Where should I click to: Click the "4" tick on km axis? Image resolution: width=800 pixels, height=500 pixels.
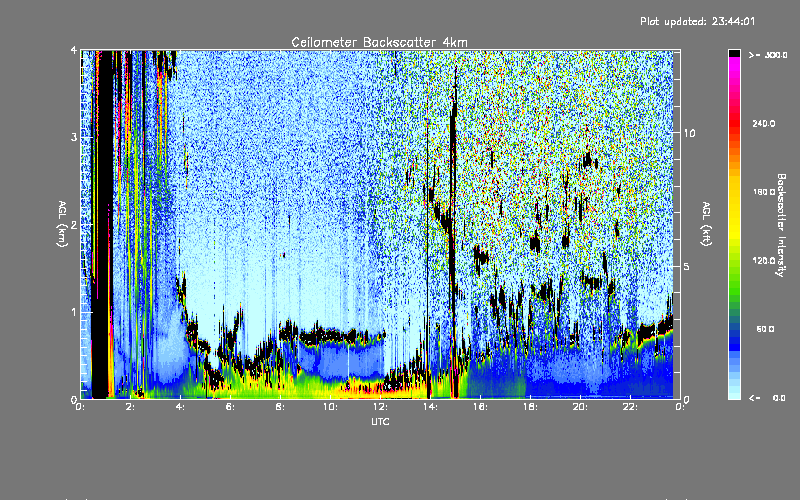point(74,50)
